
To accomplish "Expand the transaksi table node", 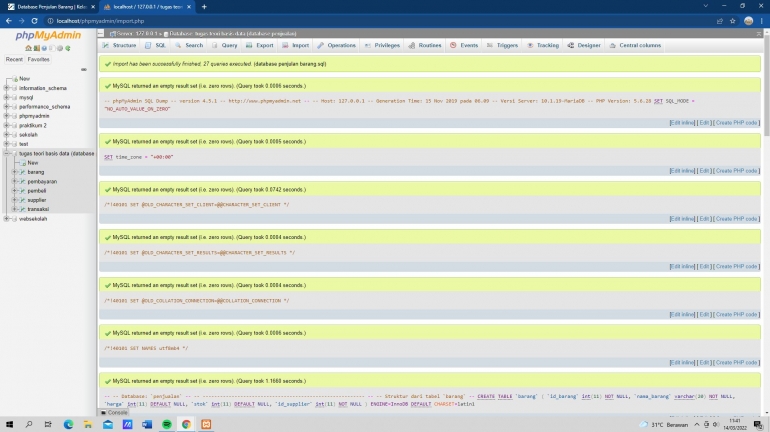I will coord(15,209).
